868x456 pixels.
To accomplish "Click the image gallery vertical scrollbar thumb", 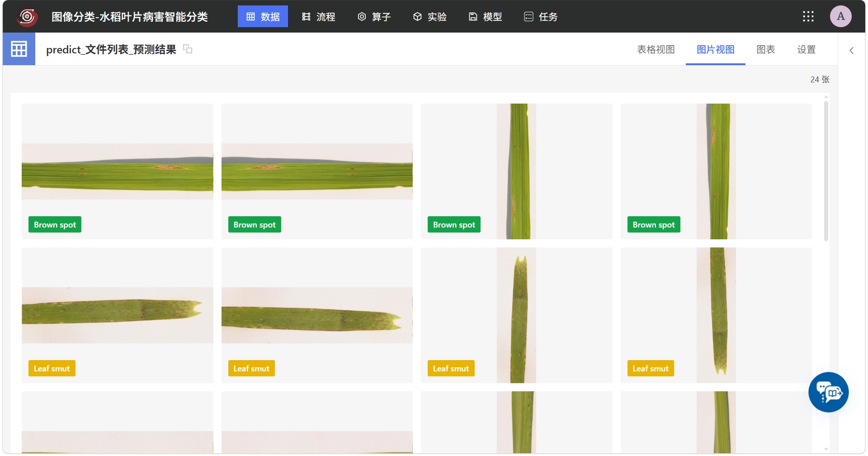I will (x=826, y=171).
